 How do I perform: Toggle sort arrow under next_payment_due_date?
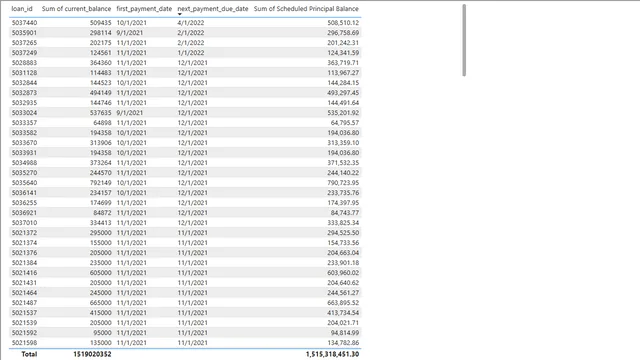(x=180, y=14)
